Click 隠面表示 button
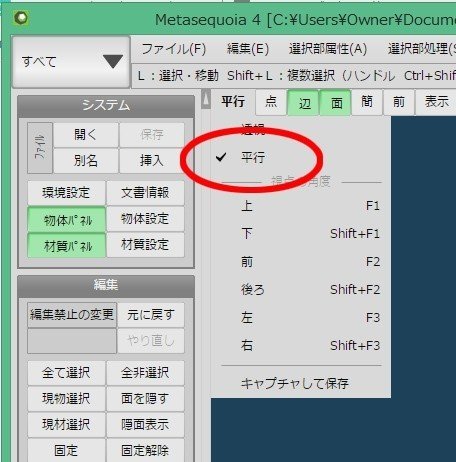 (145, 425)
